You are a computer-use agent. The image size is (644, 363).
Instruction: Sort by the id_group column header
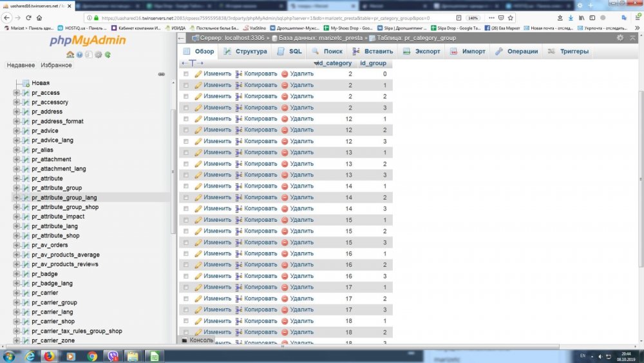coord(373,63)
